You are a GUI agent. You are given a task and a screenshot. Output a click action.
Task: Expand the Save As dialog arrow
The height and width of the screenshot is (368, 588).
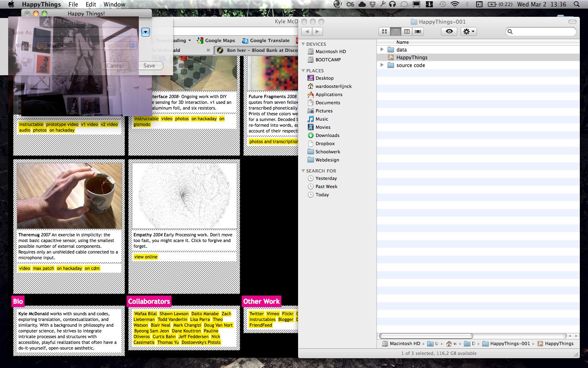145,32
